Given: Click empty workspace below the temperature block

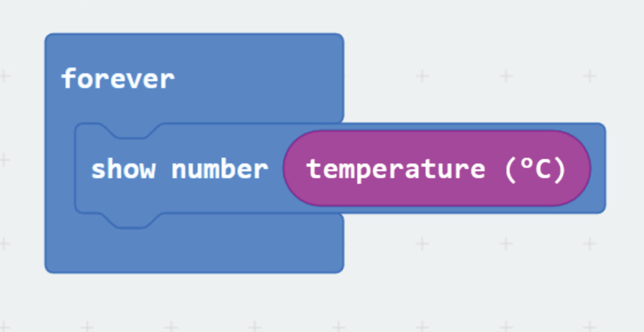Looking at the screenshot, I should 472,271.
